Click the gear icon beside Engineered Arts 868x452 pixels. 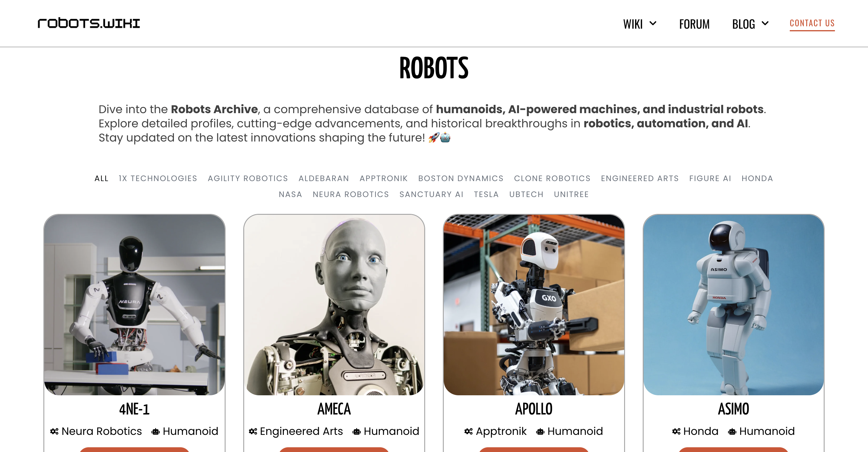253,431
